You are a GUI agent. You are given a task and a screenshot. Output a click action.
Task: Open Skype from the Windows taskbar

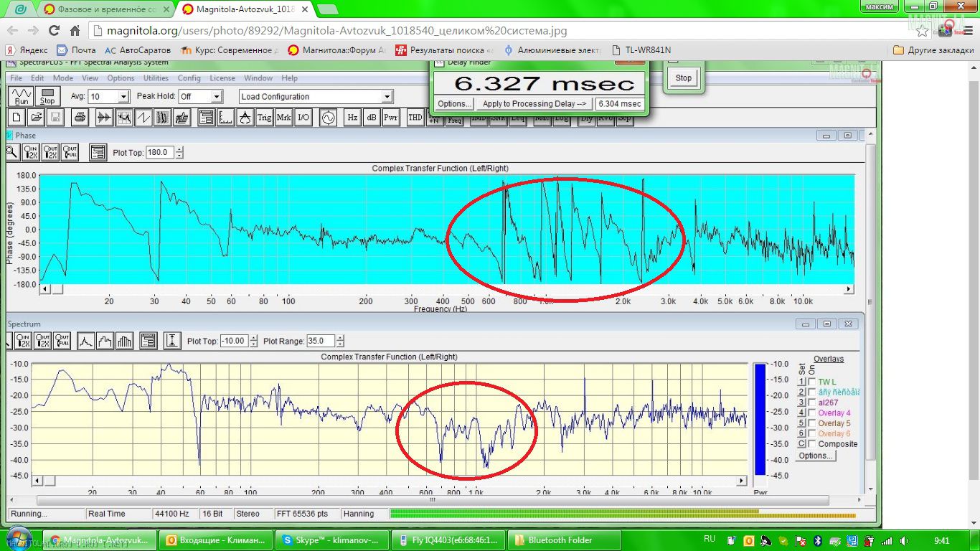[x=334, y=540]
